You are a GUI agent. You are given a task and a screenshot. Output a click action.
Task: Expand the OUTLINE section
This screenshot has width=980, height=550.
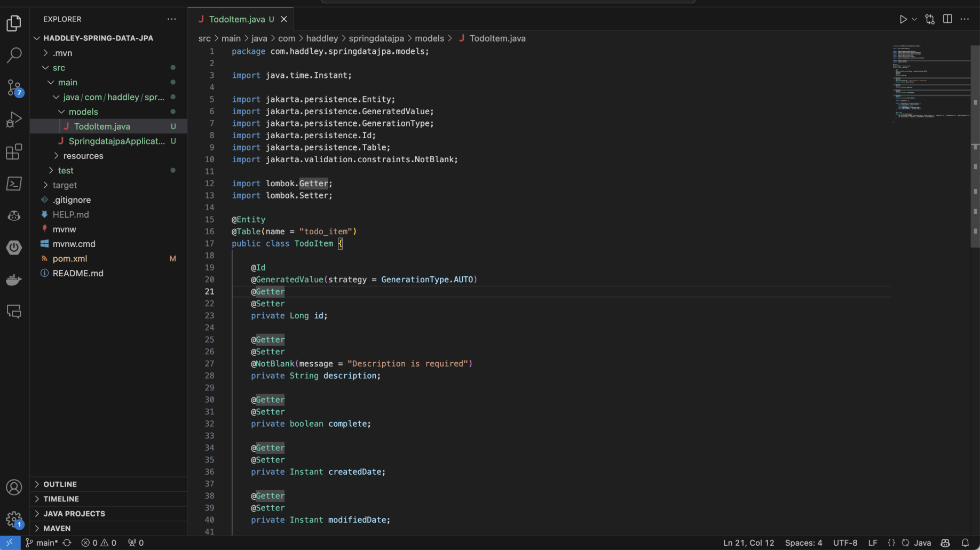click(x=60, y=484)
